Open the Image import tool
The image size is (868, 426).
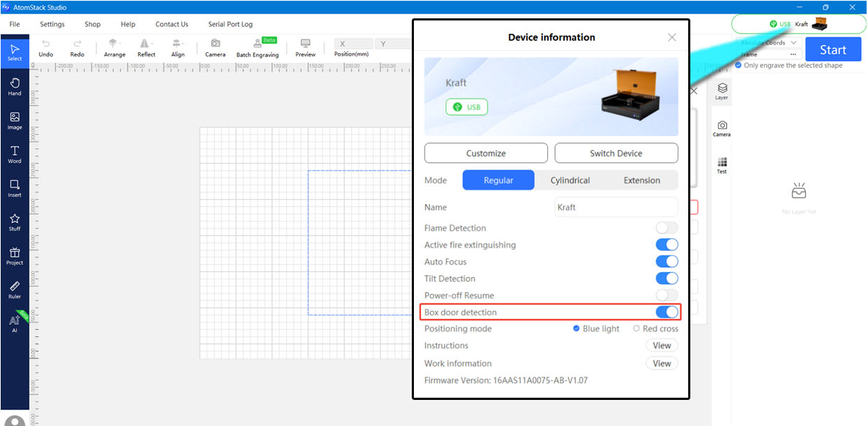pyautogui.click(x=15, y=121)
